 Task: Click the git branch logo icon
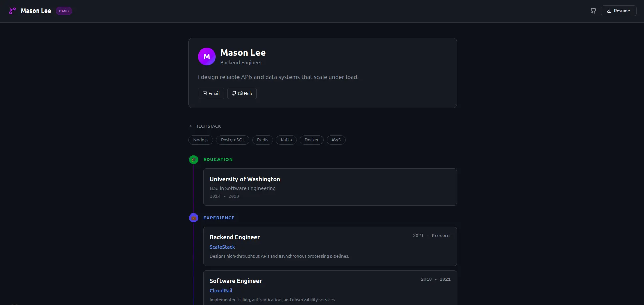(13, 11)
